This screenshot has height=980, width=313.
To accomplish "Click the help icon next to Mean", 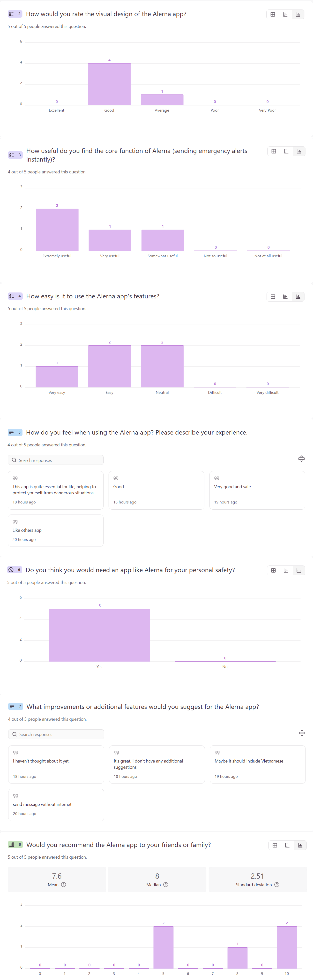I will 64,885.
